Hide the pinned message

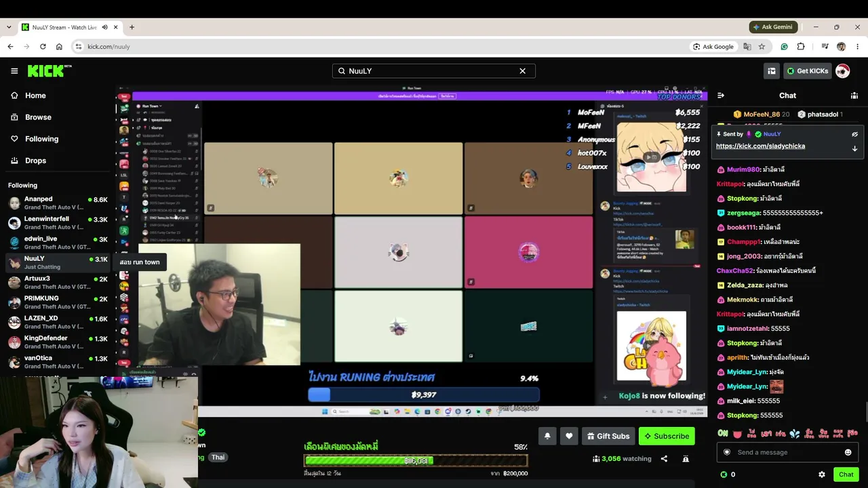[854, 134]
